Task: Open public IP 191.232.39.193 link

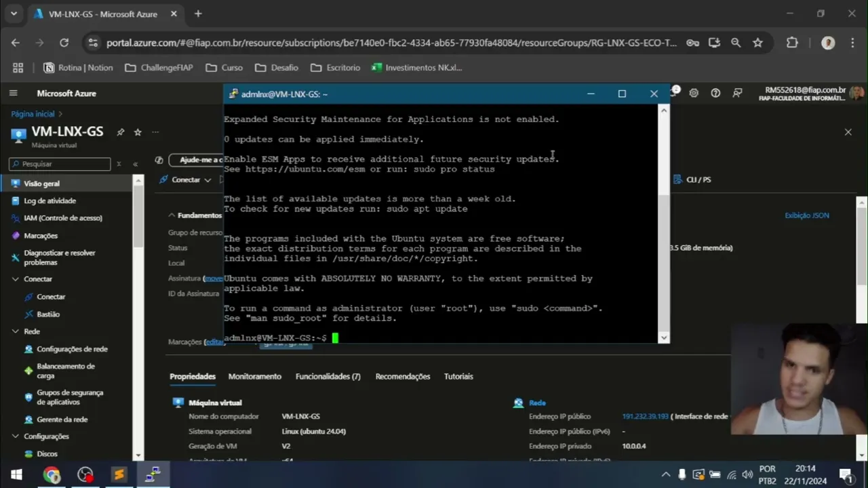Action: coord(645,416)
